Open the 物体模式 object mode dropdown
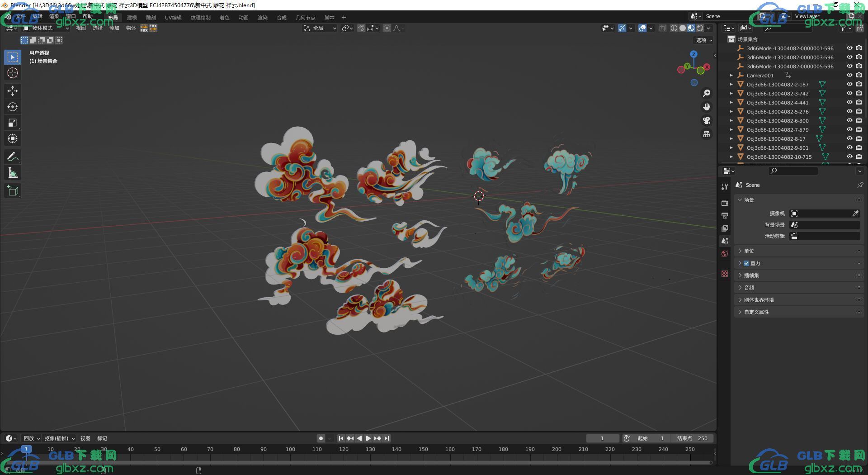Screen dimensions: 868x475 coord(46,28)
